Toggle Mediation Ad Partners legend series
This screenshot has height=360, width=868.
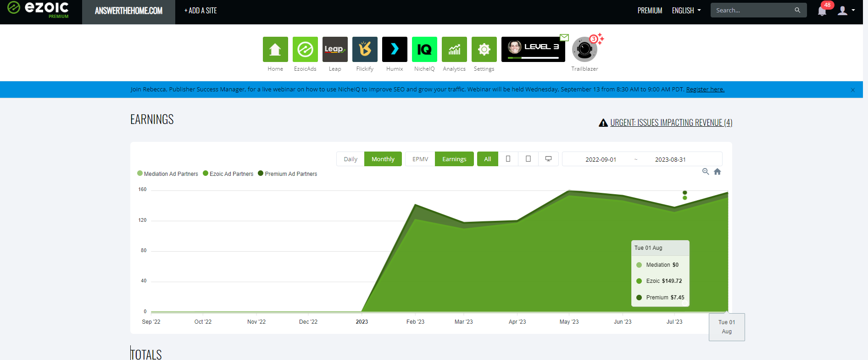167,174
